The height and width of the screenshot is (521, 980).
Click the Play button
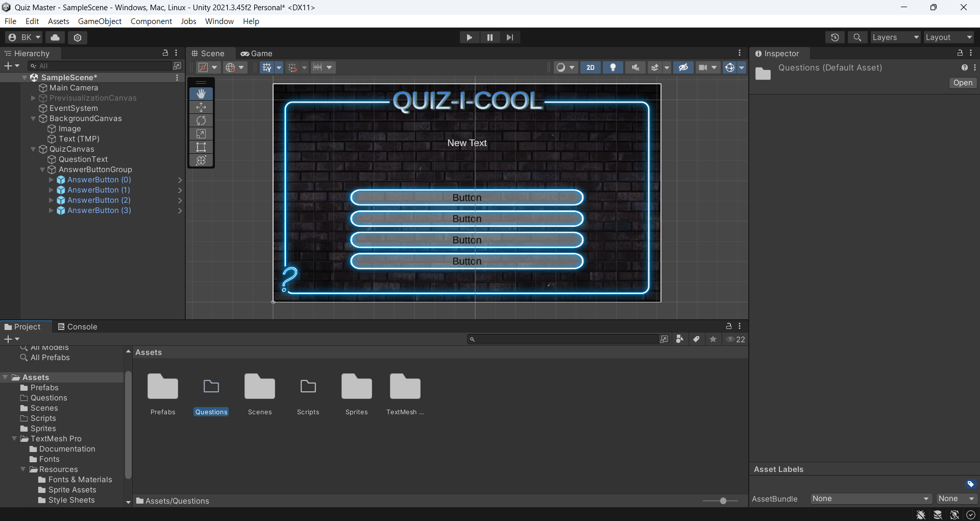[469, 37]
